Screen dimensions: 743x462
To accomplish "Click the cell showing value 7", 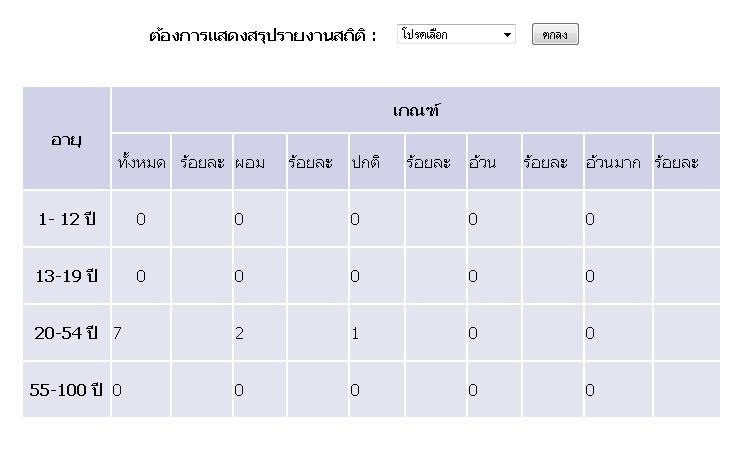I will pyautogui.click(x=118, y=334).
